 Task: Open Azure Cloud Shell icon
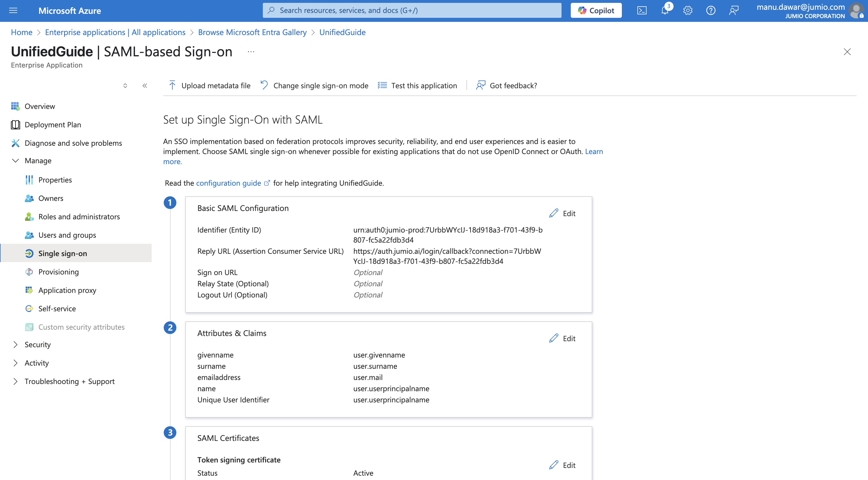tap(642, 10)
